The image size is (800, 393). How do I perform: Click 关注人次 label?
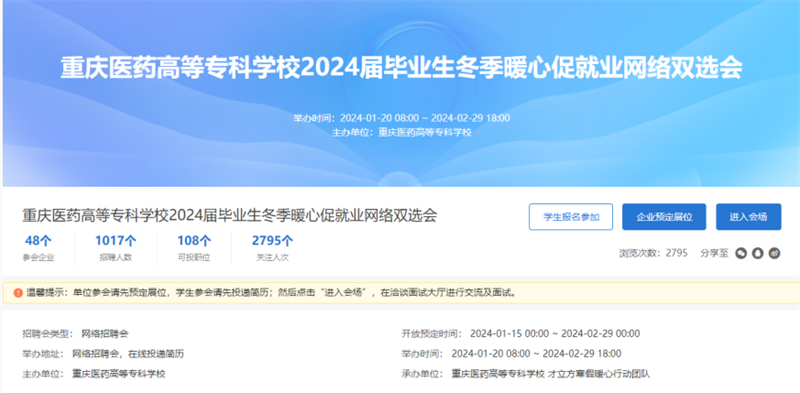click(272, 258)
